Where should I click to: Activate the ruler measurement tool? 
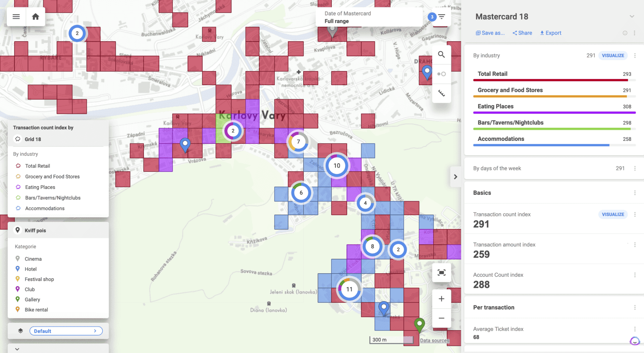coord(441,93)
